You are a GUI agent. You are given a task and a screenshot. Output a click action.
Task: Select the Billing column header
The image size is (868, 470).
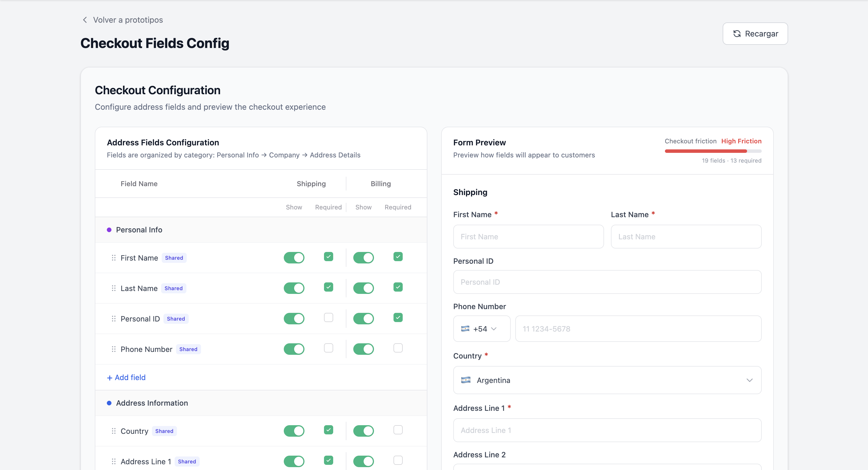tap(380, 184)
